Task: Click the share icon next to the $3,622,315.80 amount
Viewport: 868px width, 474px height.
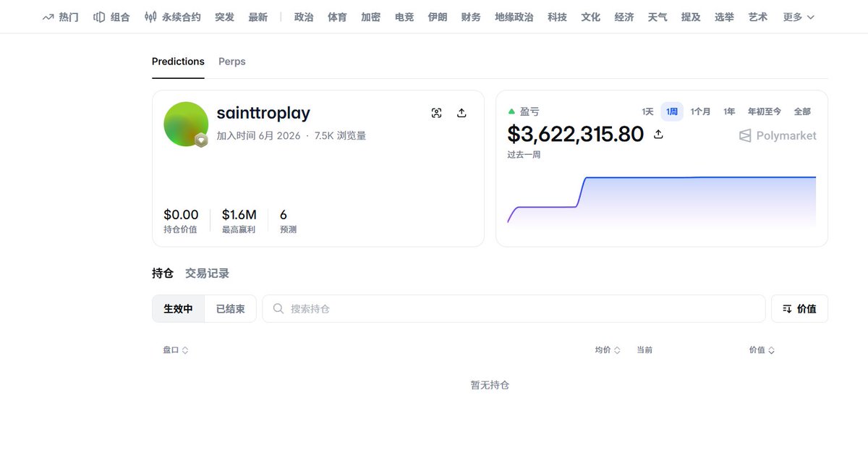Action: pyautogui.click(x=658, y=135)
